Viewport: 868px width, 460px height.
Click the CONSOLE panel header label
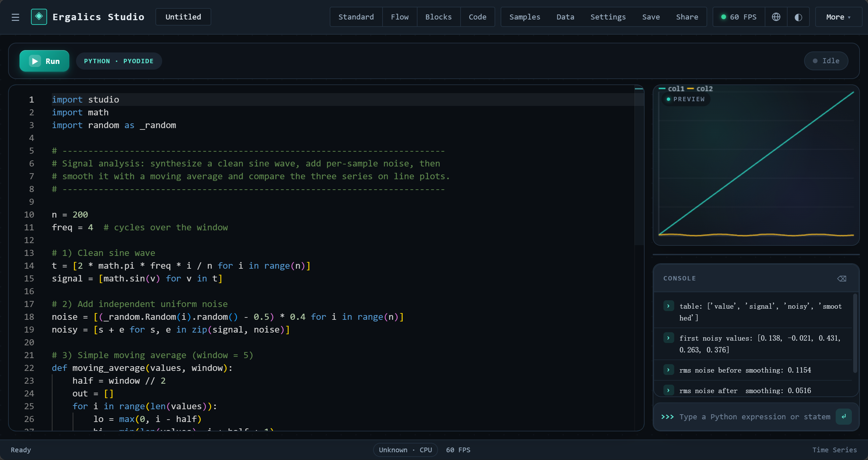click(x=679, y=278)
